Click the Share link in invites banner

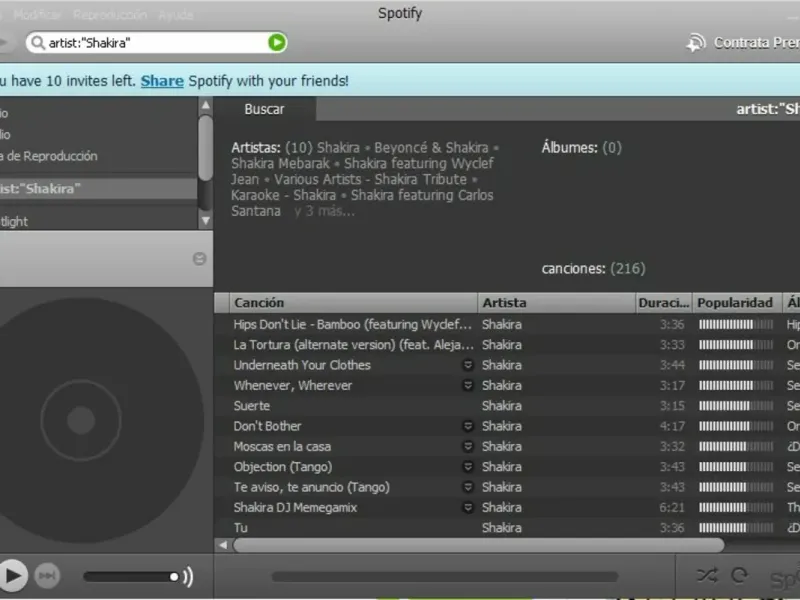[162, 81]
